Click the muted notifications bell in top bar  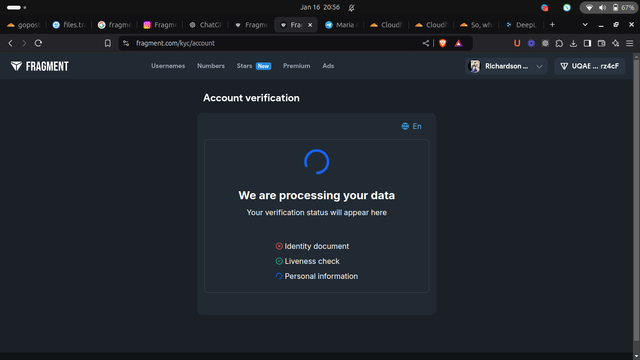pos(351,7)
